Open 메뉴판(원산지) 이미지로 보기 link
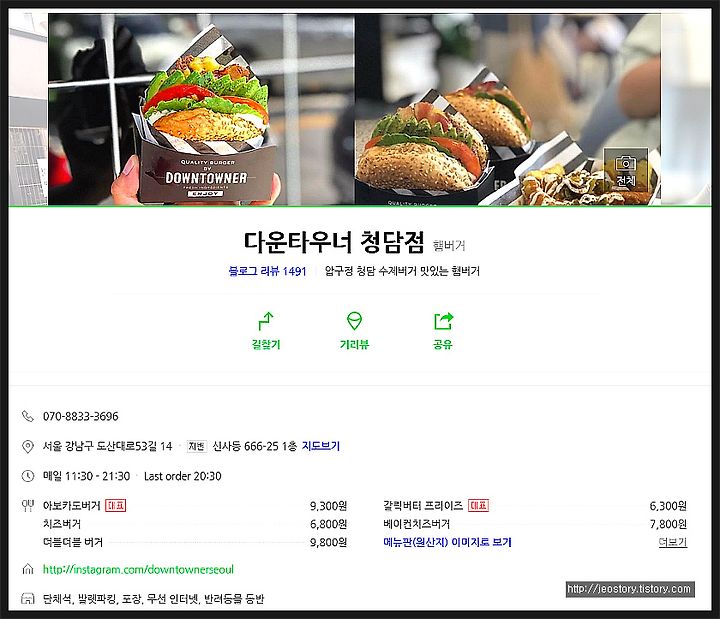The height and width of the screenshot is (619, 720). coord(447,542)
